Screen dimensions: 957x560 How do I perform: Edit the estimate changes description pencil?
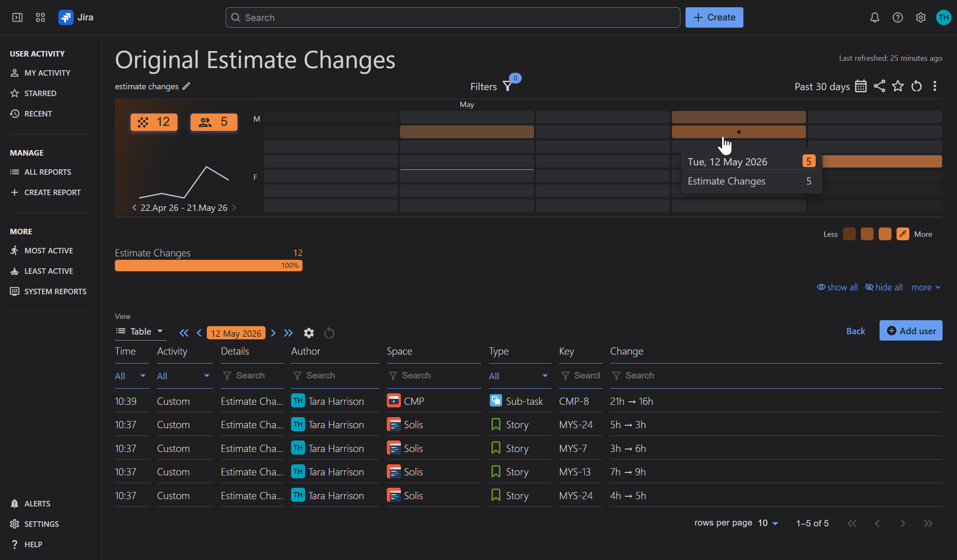click(186, 86)
